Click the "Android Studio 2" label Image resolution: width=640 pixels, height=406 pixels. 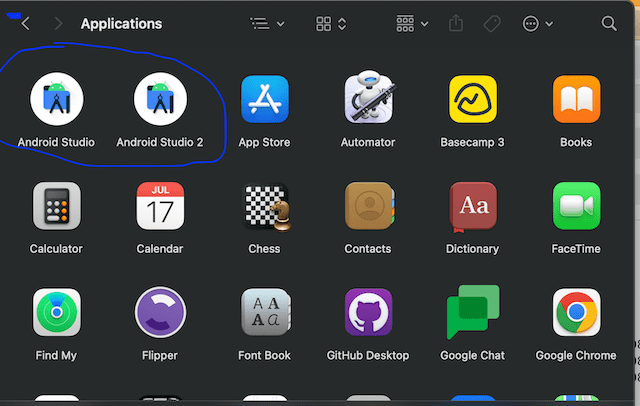(160, 142)
